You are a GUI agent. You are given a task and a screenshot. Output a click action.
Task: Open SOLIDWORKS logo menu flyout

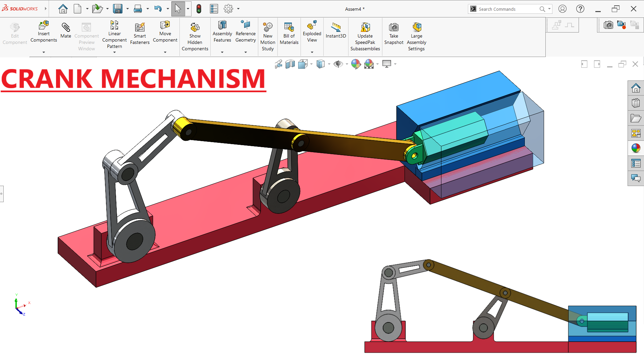(46, 9)
